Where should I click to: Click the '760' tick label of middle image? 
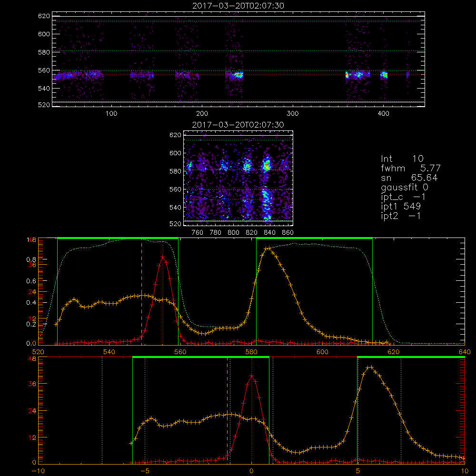[x=198, y=233]
